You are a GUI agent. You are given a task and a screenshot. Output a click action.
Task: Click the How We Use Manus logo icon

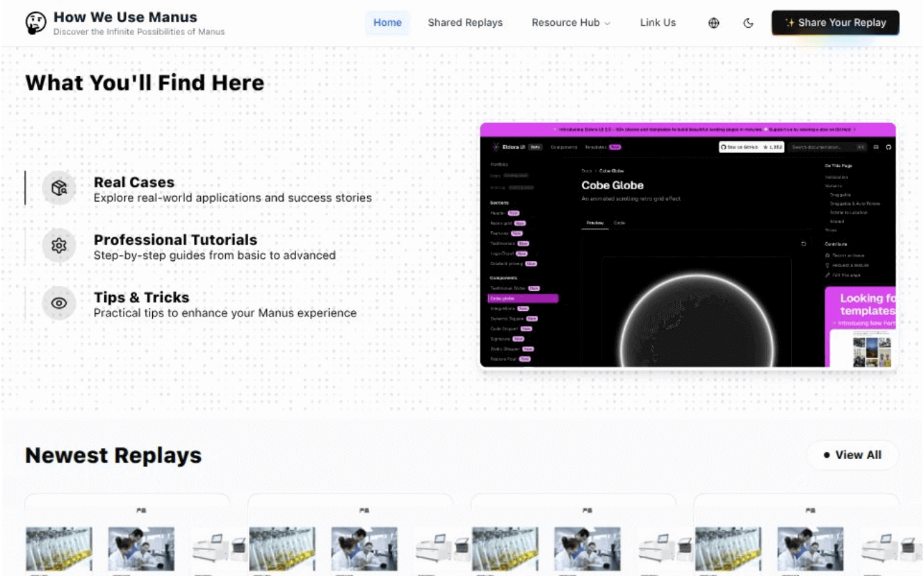point(35,23)
